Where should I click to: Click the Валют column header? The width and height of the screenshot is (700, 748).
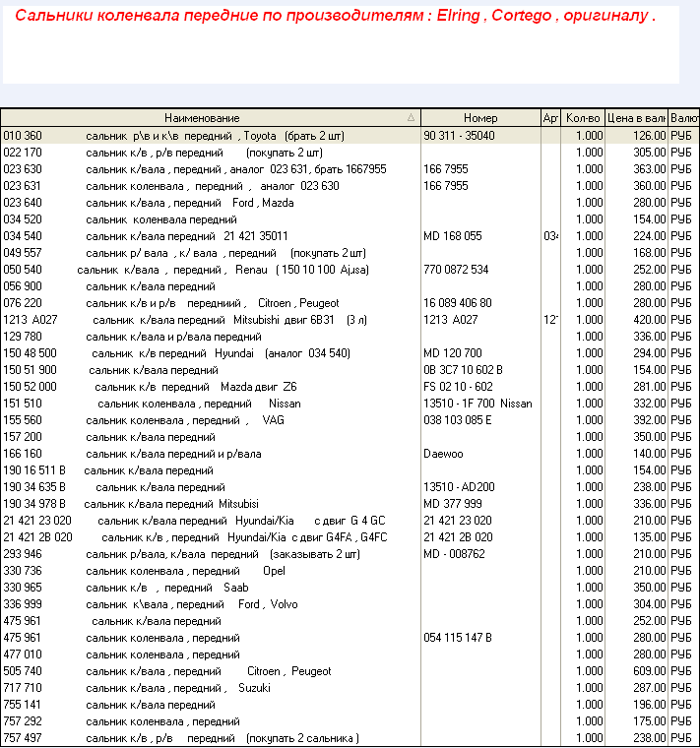(684, 118)
